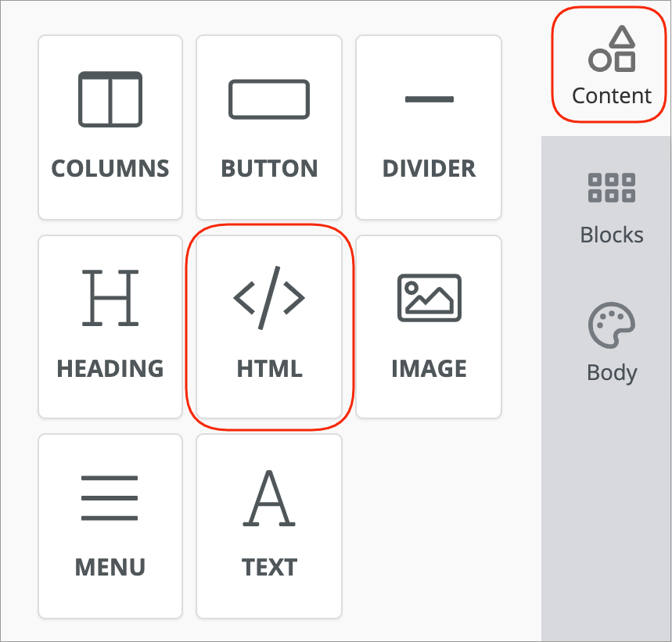Image resolution: width=672 pixels, height=642 pixels.
Task: Click the MENU tile label
Action: 110,567
